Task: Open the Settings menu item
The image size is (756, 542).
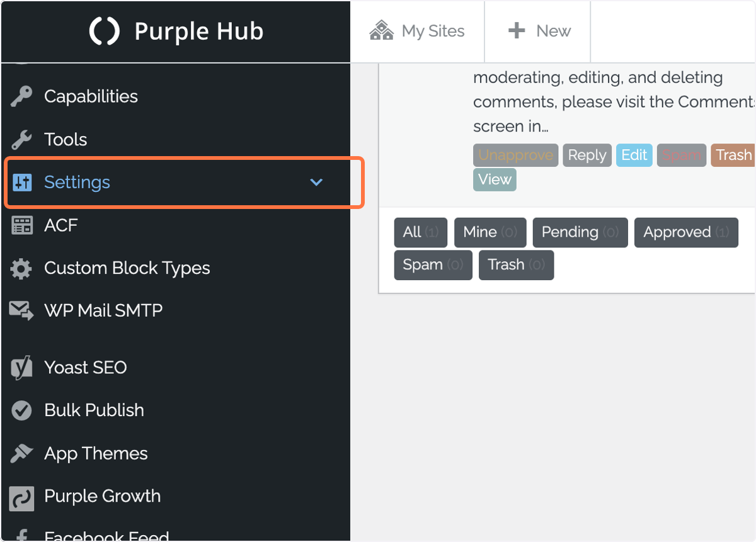Action: [176, 183]
